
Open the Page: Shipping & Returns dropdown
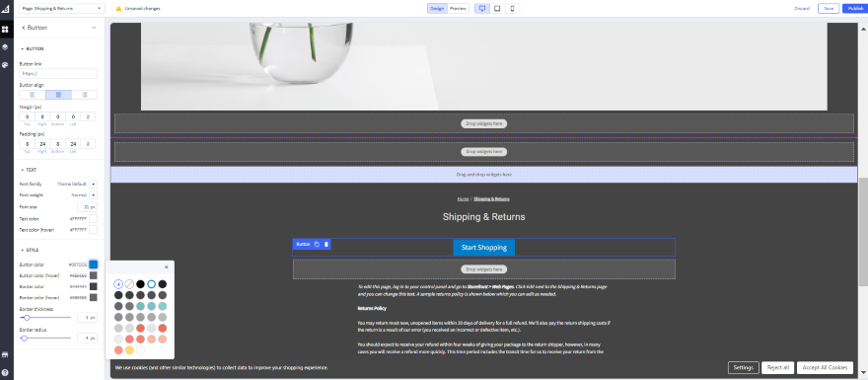click(x=62, y=8)
